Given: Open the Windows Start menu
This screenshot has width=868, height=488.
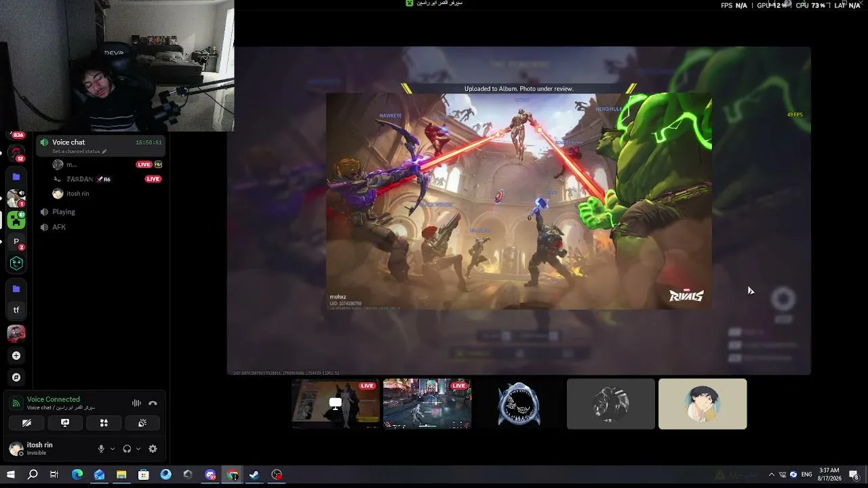Looking at the screenshot, I should coord(10,475).
